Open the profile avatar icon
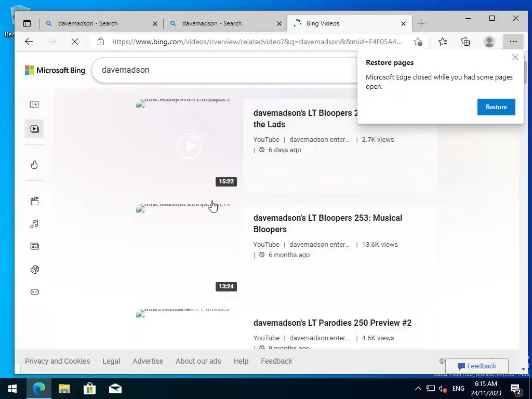This screenshot has width=532, height=399. (489, 42)
